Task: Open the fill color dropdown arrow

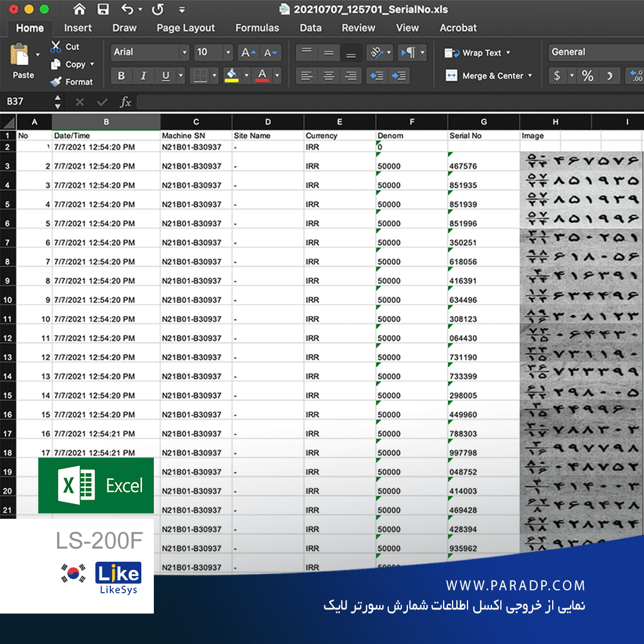Action: click(246, 76)
